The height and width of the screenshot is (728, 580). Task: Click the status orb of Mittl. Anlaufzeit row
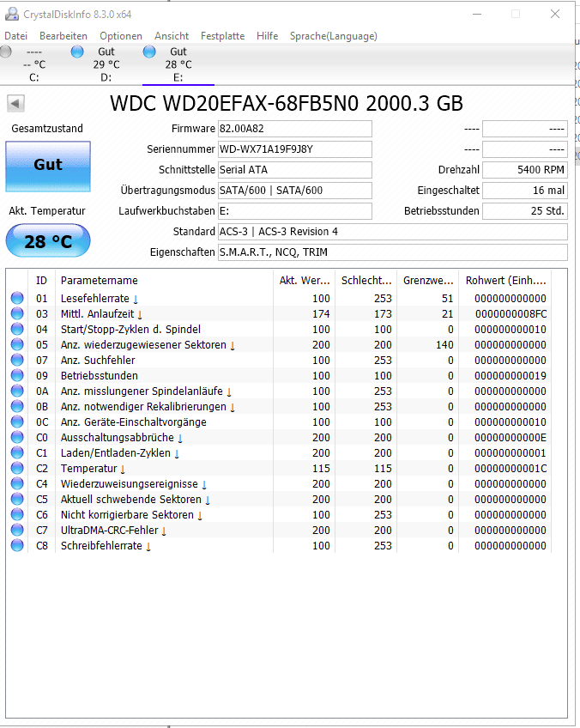coord(17,313)
